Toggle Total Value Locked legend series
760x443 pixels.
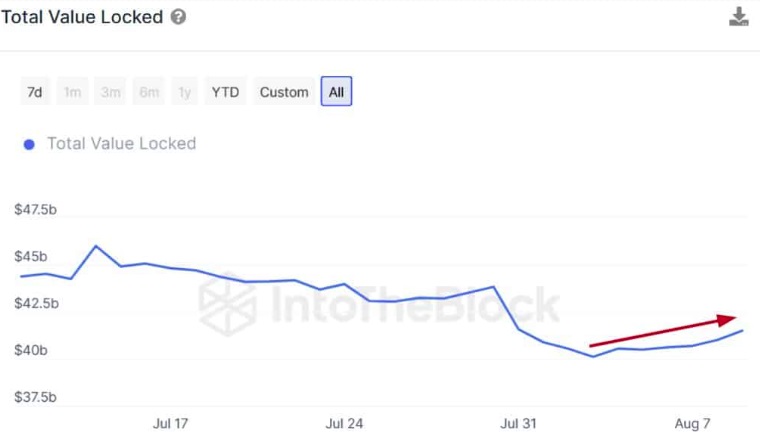pos(121,143)
